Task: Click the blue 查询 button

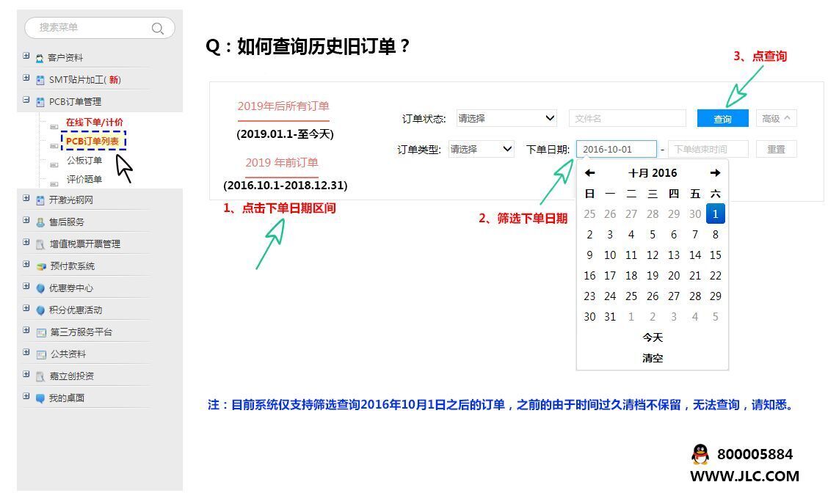Action: point(724,118)
